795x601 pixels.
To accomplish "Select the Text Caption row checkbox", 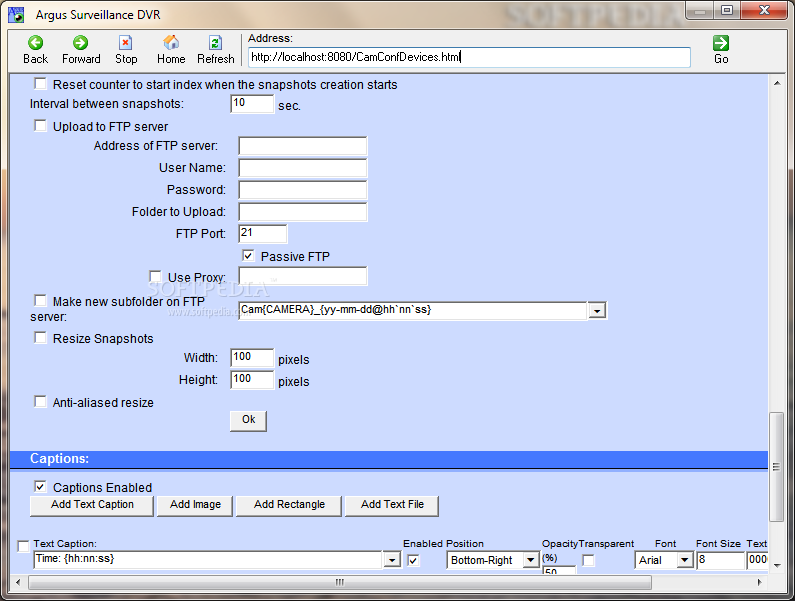I will coord(23,546).
